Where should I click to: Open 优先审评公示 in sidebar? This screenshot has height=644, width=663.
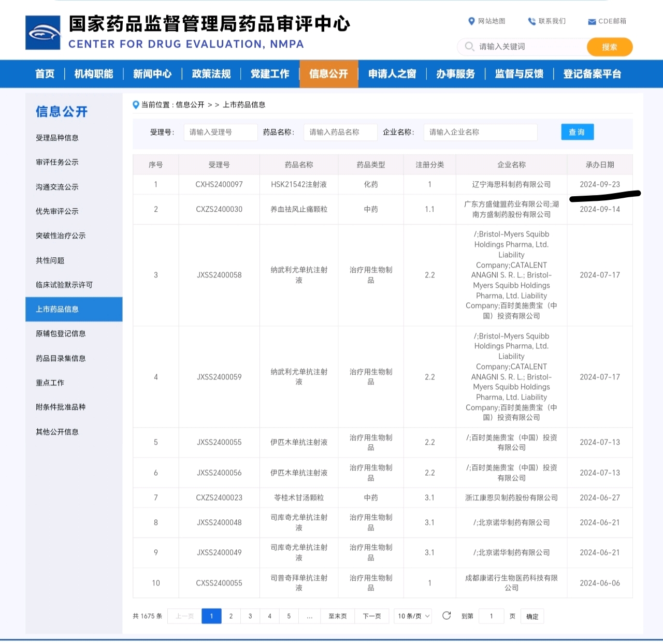click(57, 211)
